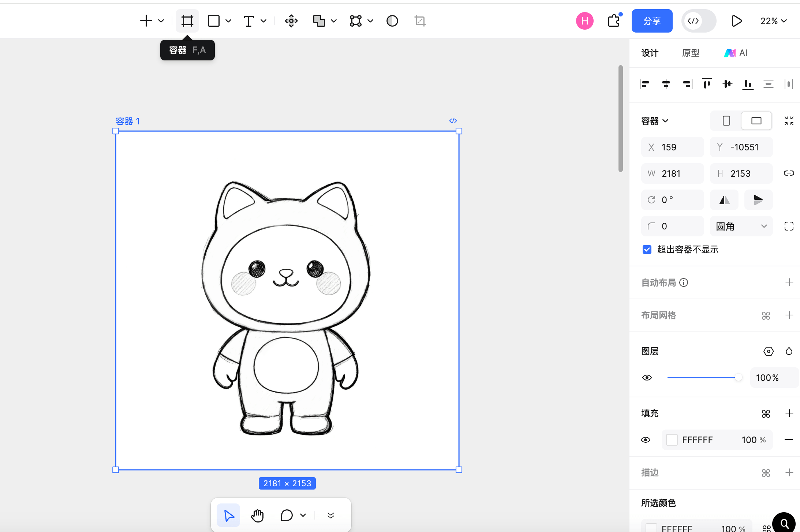The image size is (800, 532).
Task: Toggle the layer visibility eye icon
Action: [647, 378]
